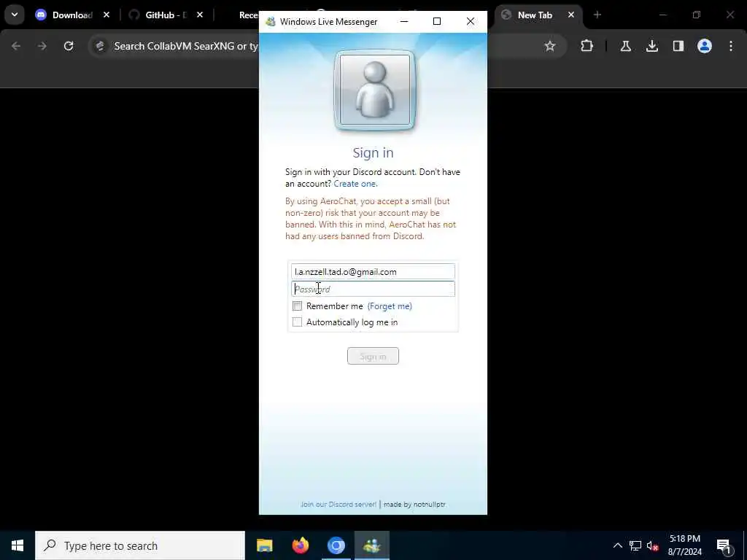Image resolution: width=747 pixels, height=560 pixels.
Task: Open the browser tab search dropdown arrow
Action: click(15, 15)
